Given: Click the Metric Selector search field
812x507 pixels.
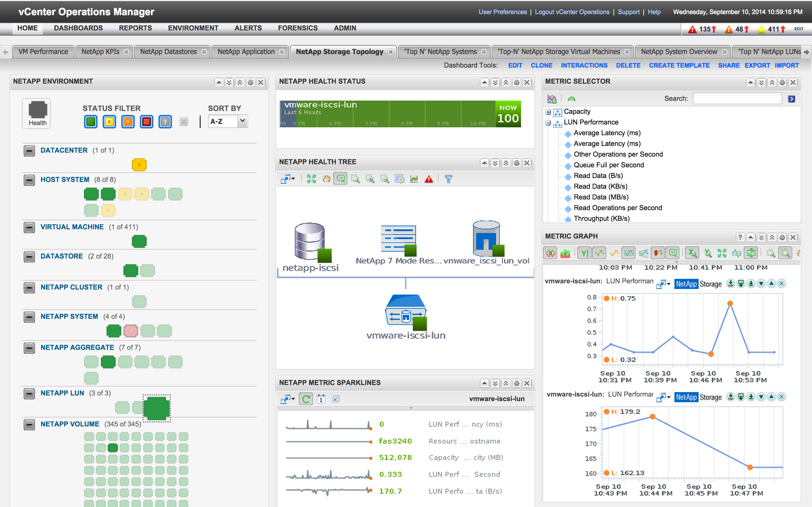Looking at the screenshot, I should pyautogui.click(x=737, y=99).
